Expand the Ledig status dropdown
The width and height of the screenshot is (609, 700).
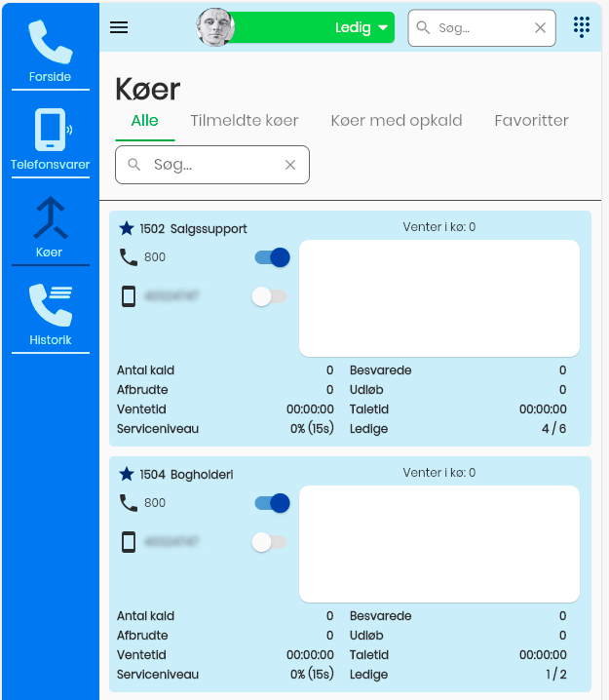coord(383,28)
